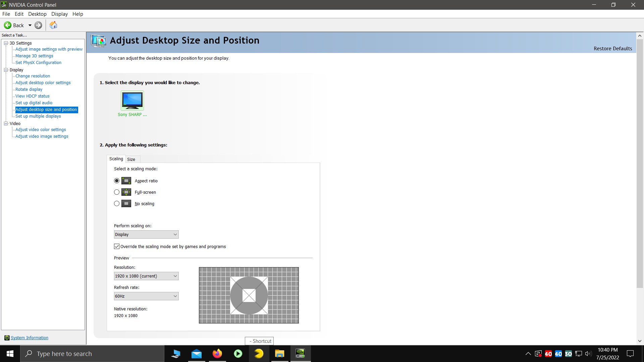Image resolution: width=644 pixels, height=362 pixels.
Task: Open the Windows Start button
Action: pos(10,354)
